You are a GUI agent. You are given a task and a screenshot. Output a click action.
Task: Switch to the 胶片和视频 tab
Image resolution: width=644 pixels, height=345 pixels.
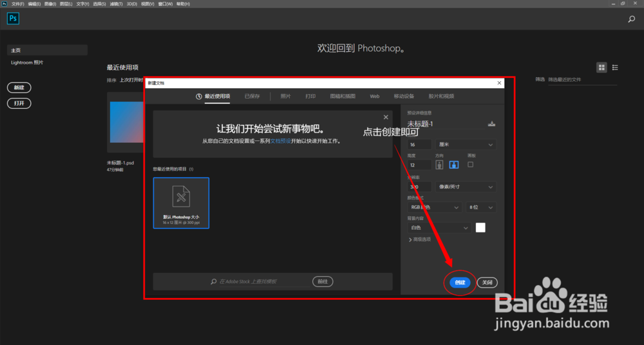coord(441,97)
